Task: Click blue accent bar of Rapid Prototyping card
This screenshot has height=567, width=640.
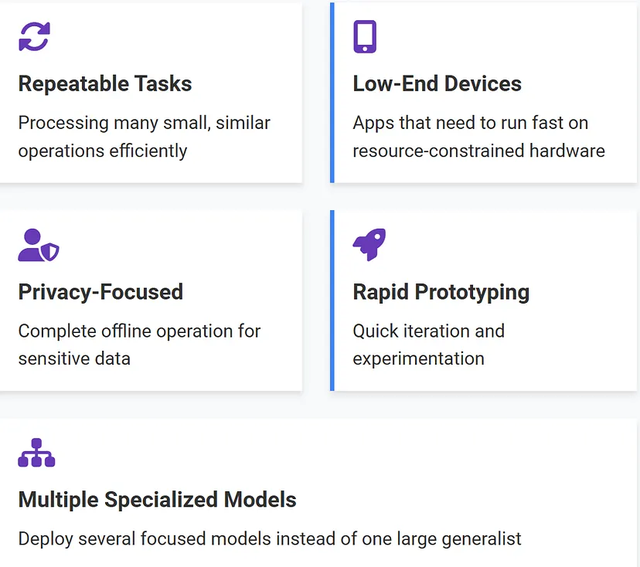Action: click(x=332, y=300)
